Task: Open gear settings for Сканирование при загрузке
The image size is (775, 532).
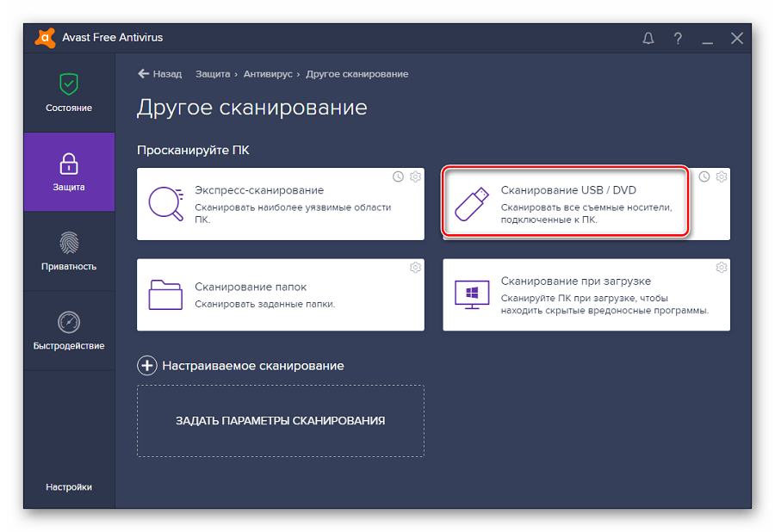Action: (x=722, y=268)
